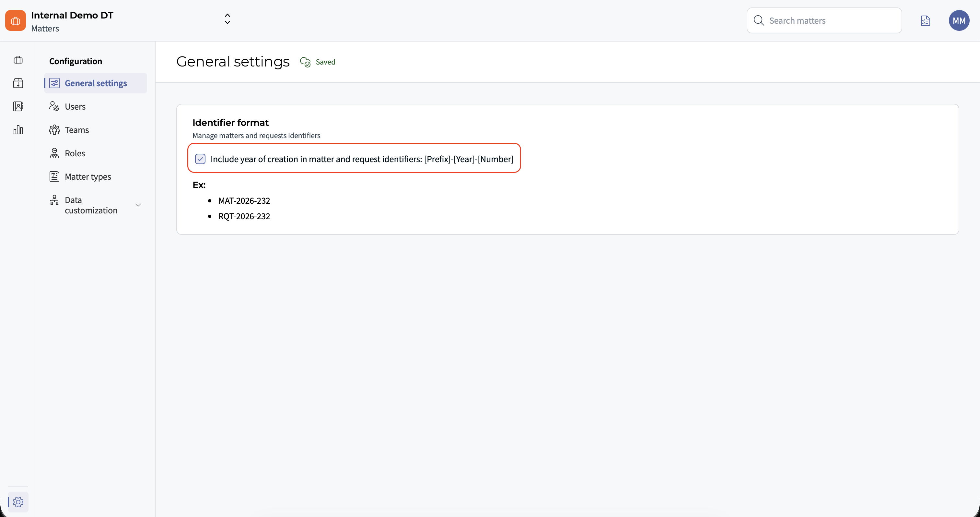The image size is (980, 517).
Task: Toggle the include year of creation checkbox
Action: (200, 159)
